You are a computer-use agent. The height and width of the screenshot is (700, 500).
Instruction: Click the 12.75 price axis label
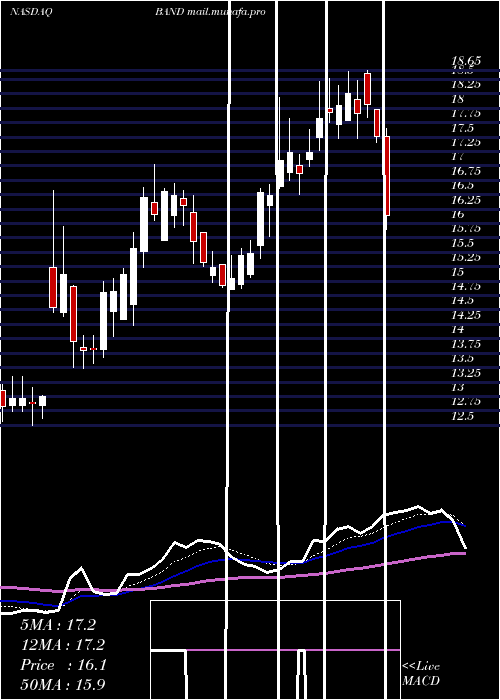[x=466, y=402]
